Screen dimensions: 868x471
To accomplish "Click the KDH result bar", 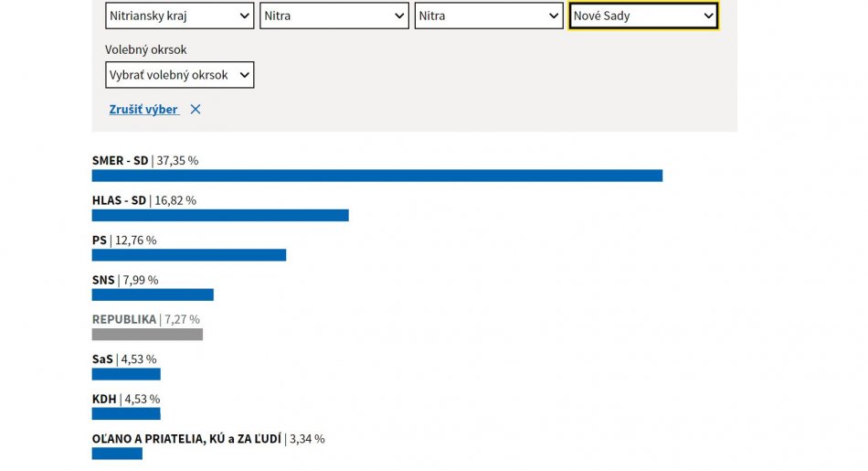I will (126, 413).
